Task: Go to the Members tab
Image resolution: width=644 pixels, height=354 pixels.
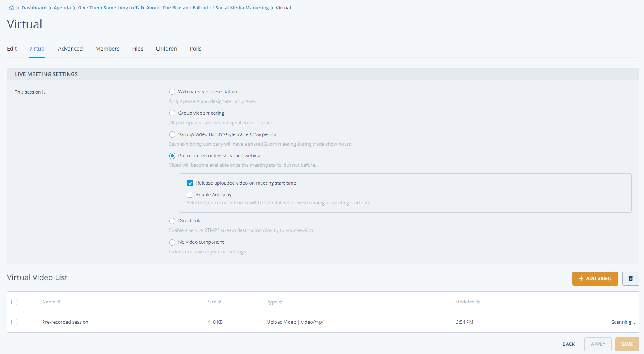Action: [x=107, y=49]
